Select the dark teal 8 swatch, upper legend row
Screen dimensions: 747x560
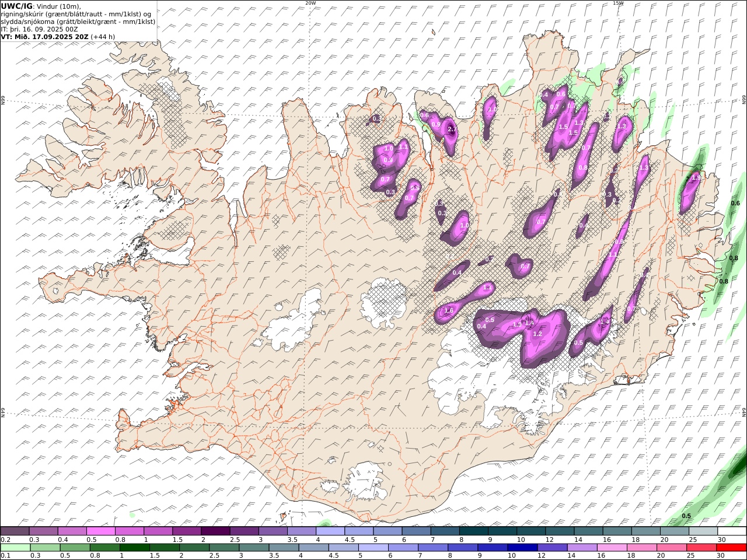pos(474,531)
